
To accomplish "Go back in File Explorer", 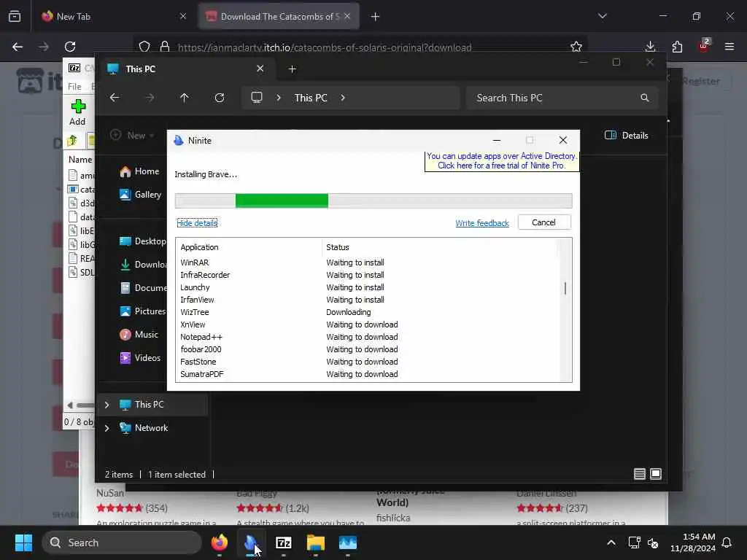I will pos(115,98).
